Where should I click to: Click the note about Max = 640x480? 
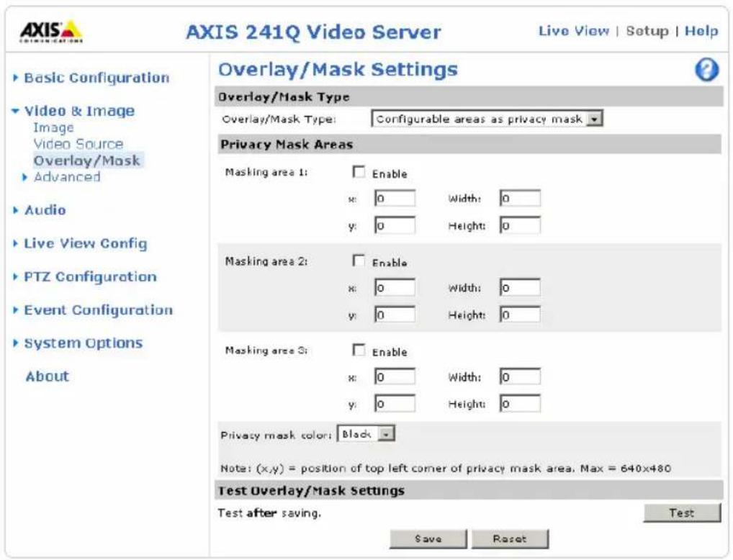point(446,469)
